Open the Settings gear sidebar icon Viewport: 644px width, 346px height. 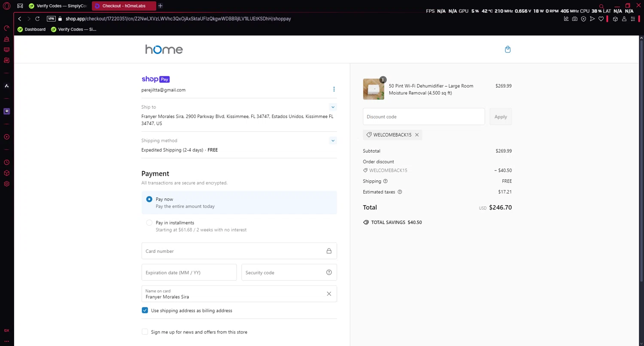(7, 184)
